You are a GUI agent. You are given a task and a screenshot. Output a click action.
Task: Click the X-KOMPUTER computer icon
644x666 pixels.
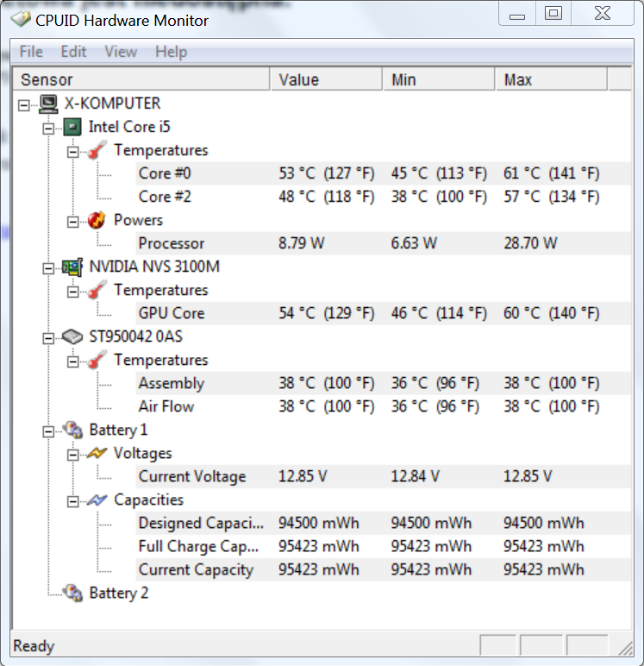coord(48,104)
